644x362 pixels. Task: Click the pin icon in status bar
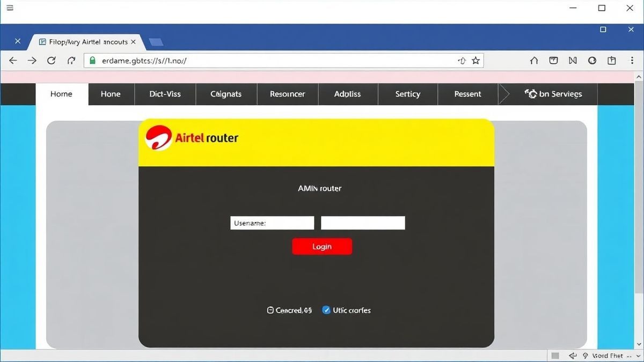[586, 356]
